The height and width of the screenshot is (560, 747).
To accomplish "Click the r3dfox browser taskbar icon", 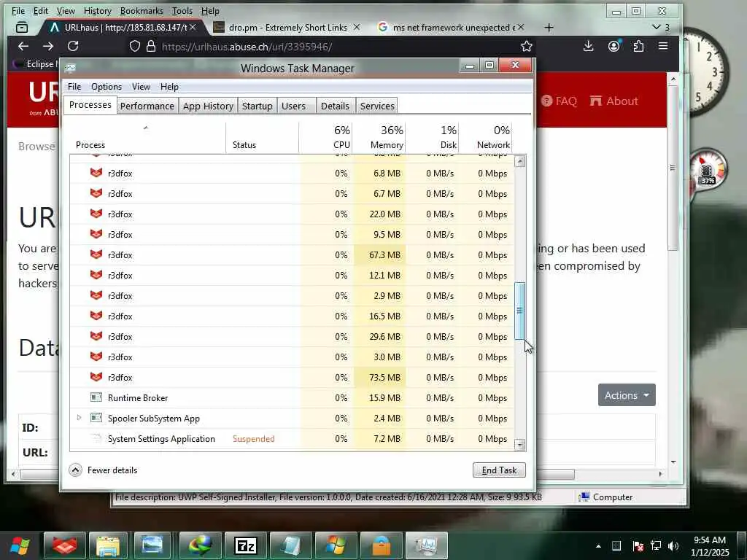I will click(65, 545).
